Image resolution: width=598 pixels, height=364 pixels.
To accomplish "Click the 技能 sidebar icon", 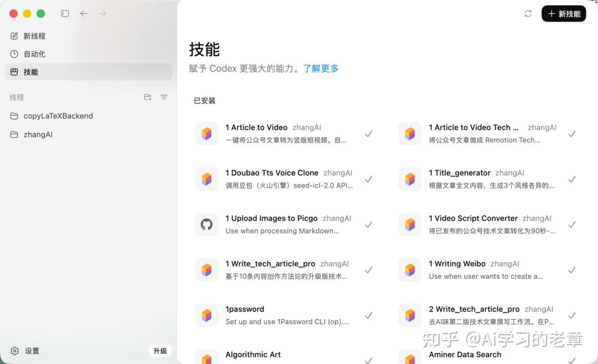I will click(x=14, y=72).
